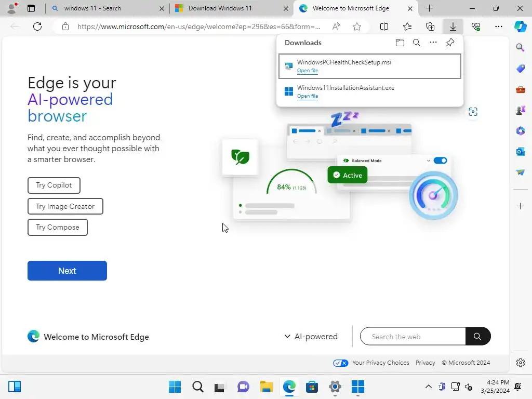The image size is (532, 399).
Task: Open sidebar settings gear icon
Action: (520, 363)
